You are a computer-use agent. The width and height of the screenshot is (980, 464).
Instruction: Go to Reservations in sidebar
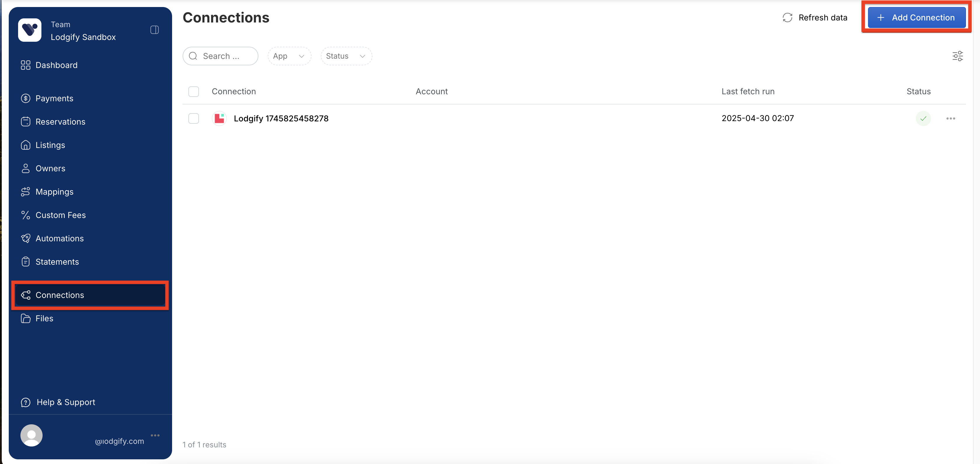point(60,122)
